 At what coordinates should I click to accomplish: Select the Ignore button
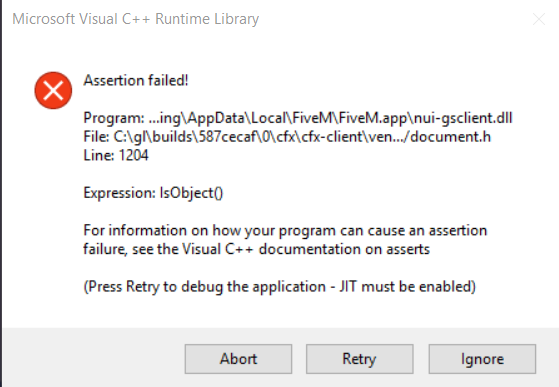click(482, 359)
